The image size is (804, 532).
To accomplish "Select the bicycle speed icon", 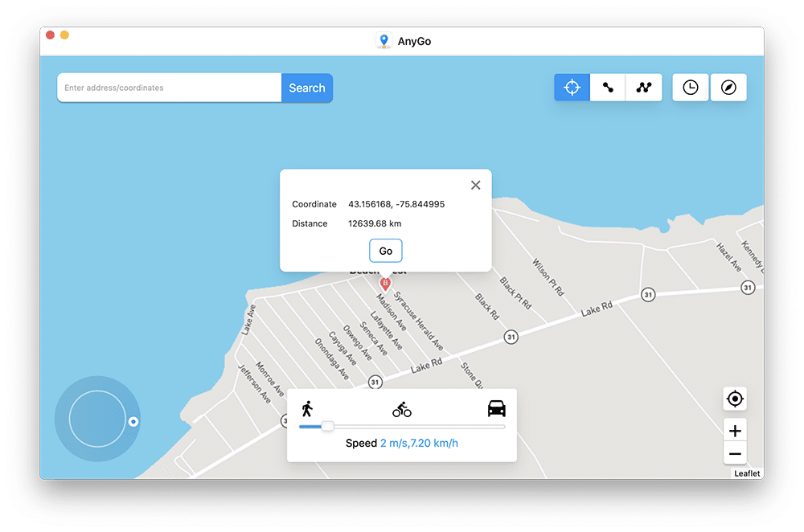I will [x=401, y=410].
